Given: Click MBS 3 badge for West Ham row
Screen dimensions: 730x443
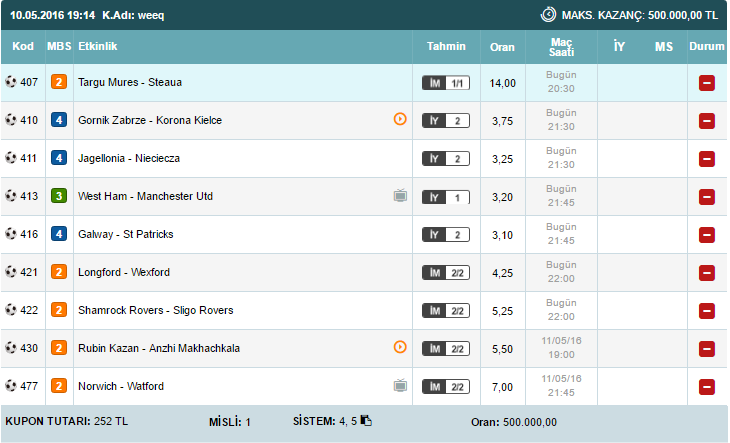Looking at the screenshot, I should [x=59, y=196].
